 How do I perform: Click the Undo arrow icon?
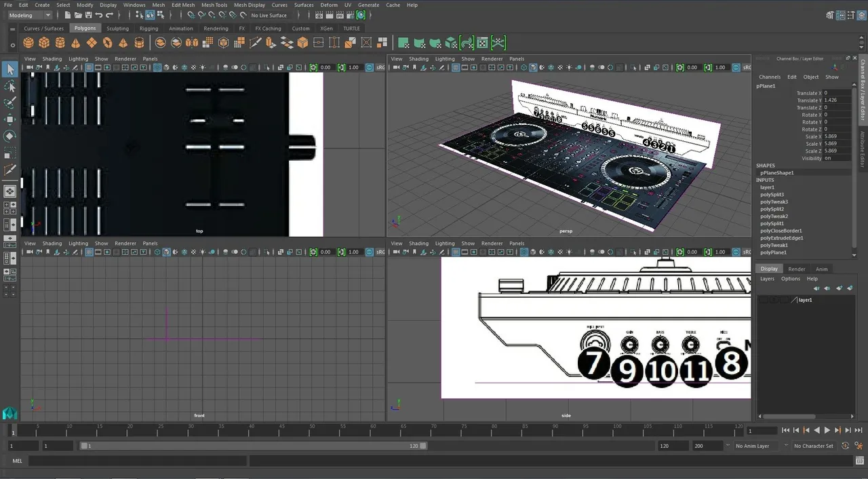(99, 15)
